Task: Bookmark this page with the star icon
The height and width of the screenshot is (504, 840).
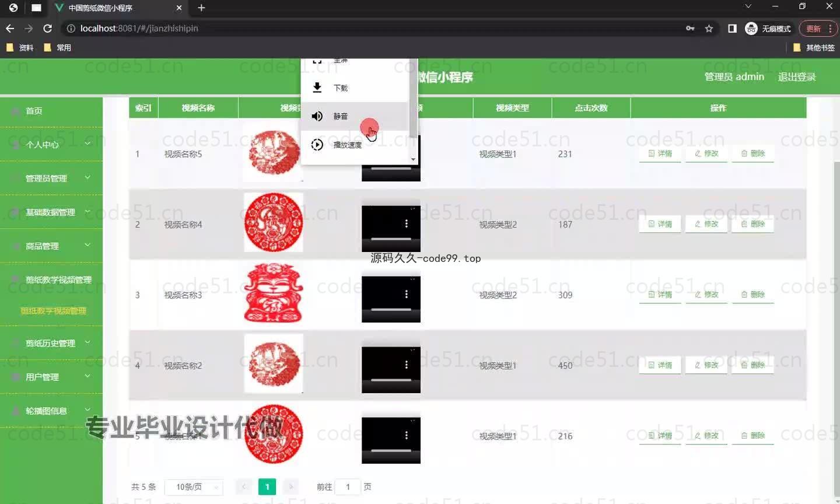Action: 709,28
